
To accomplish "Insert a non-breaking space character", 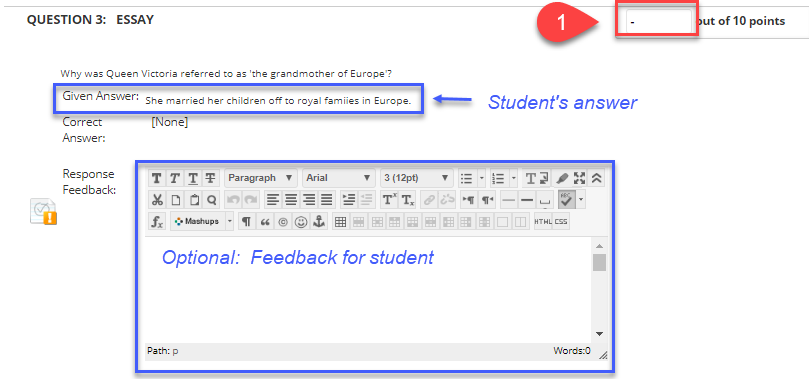I will point(545,200).
